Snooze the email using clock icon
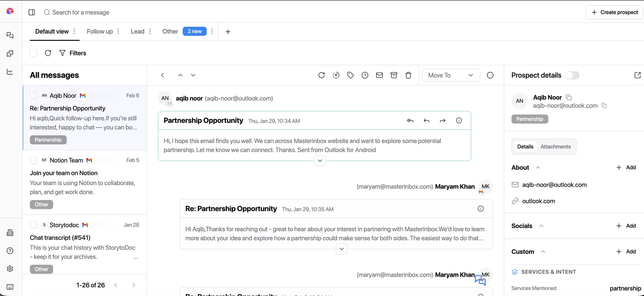The image size is (644, 296). (365, 75)
